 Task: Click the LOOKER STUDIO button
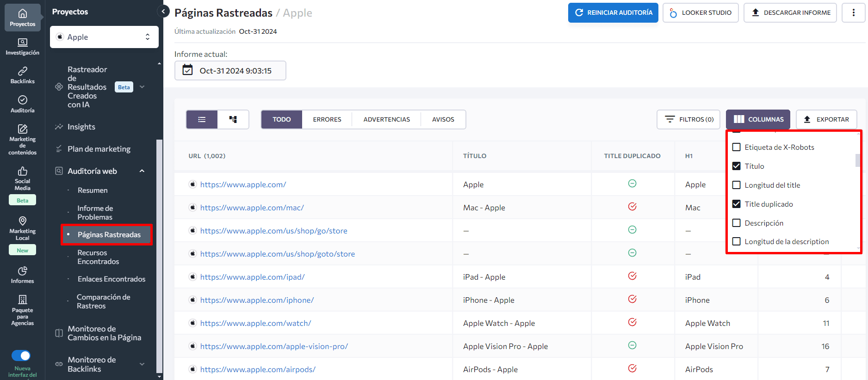pyautogui.click(x=701, y=12)
